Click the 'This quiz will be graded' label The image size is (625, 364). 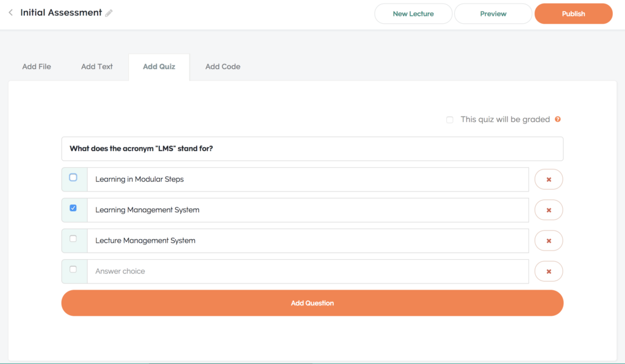(505, 120)
